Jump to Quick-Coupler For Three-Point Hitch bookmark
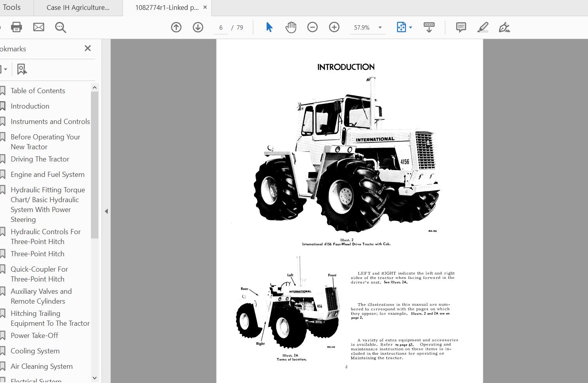This screenshot has width=588, height=383. (x=39, y=274)
